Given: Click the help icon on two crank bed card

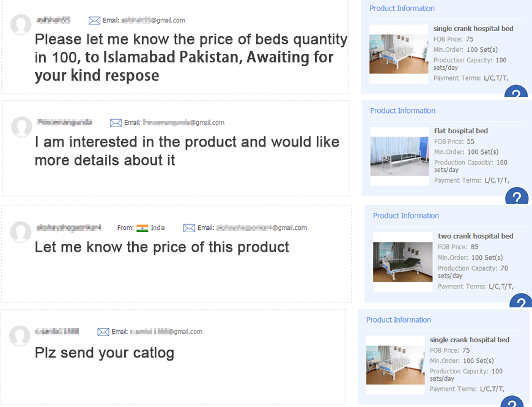Looking at the screenshot, I should (x=520, y=303).
